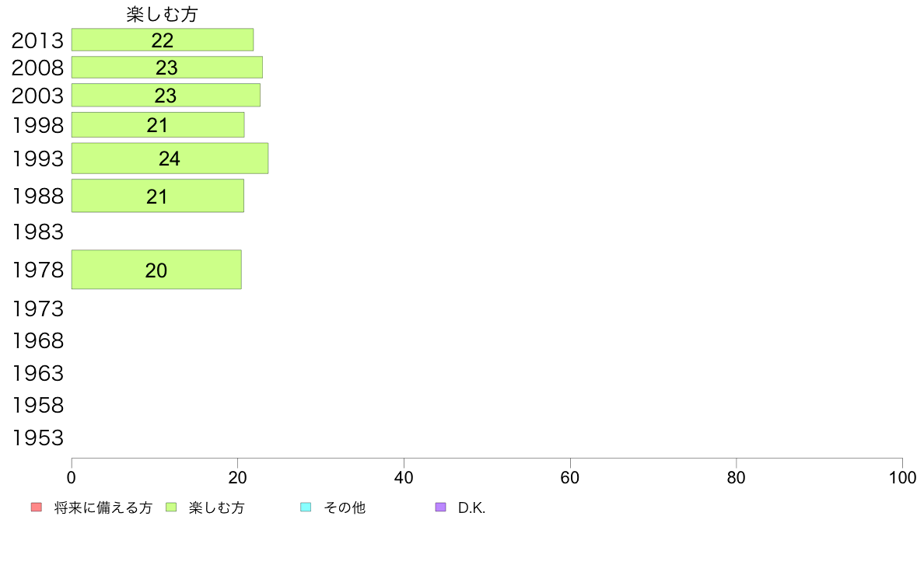Image resolution: width=924 pixels, height=572 pixels.
Task: Click the 1953 year label
Action: pos(37,438)
